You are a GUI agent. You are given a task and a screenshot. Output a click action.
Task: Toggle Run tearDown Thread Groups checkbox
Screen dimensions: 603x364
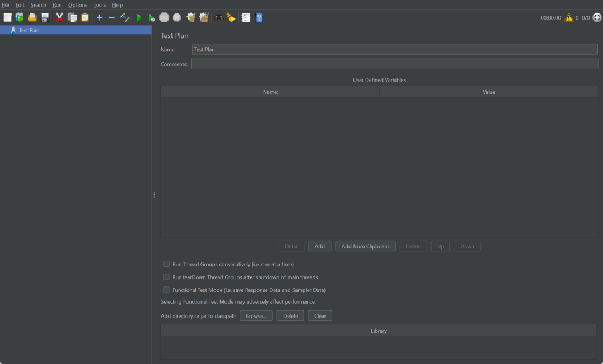(166, 277)
